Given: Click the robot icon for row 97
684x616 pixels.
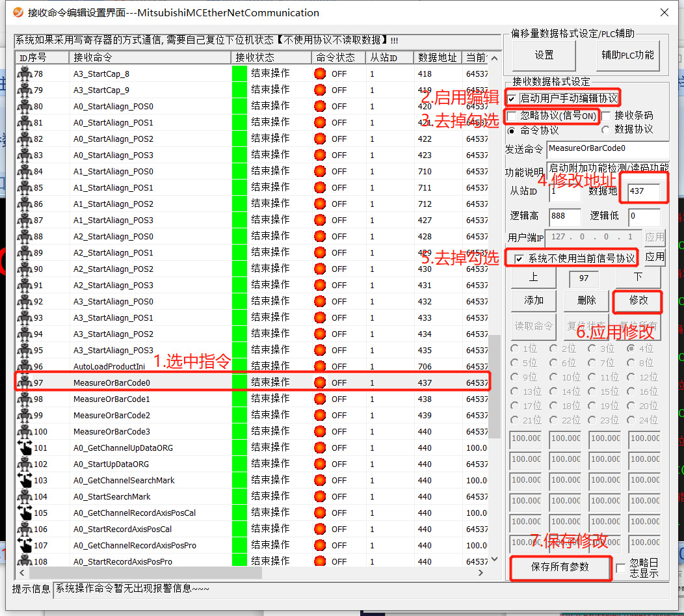Looking at the screenshot, I should click(25, 382).
